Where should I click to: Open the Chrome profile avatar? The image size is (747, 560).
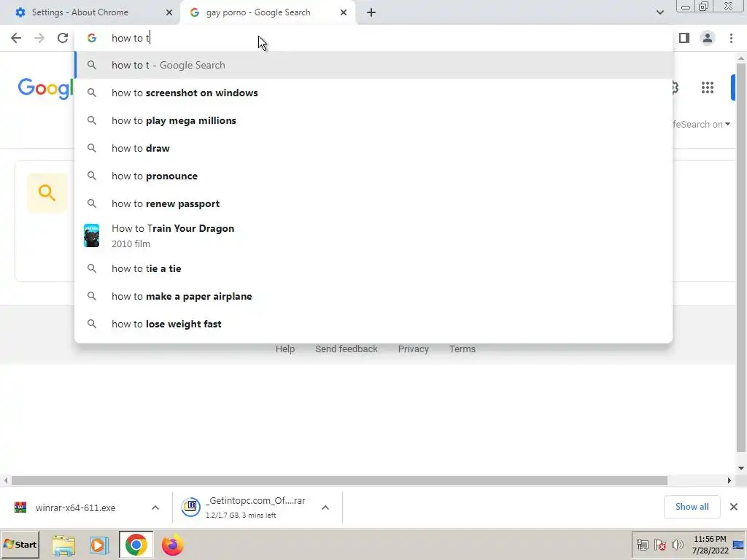point(708,38)
